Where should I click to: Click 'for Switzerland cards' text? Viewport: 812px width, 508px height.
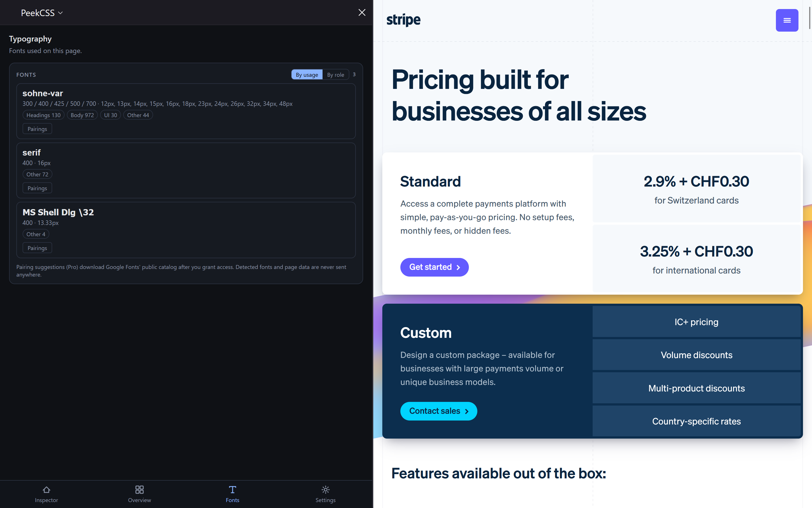(x=696, y=201)
